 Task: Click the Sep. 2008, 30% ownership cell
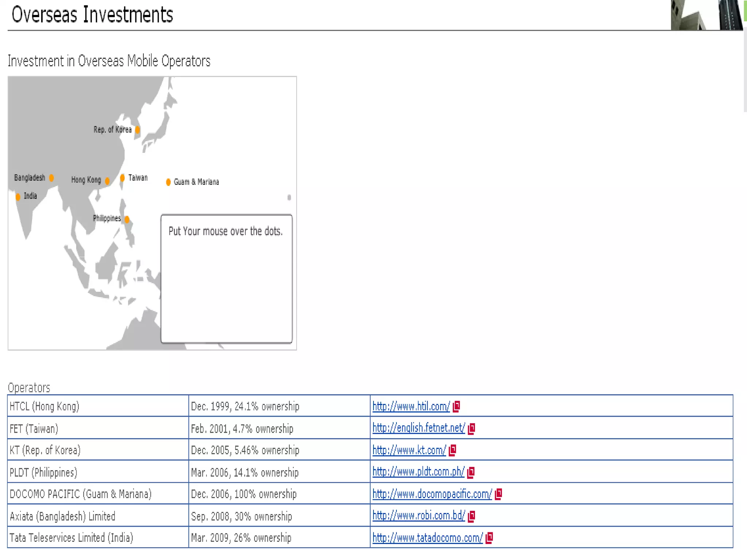(279, 516)
